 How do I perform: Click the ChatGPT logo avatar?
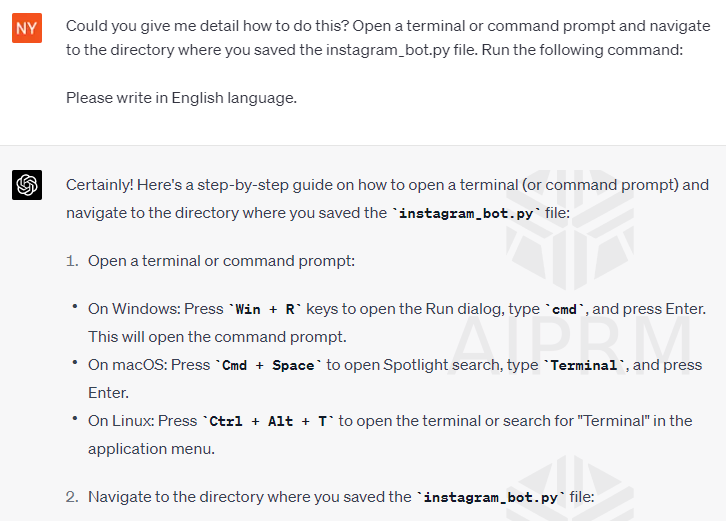coord(27,185)
